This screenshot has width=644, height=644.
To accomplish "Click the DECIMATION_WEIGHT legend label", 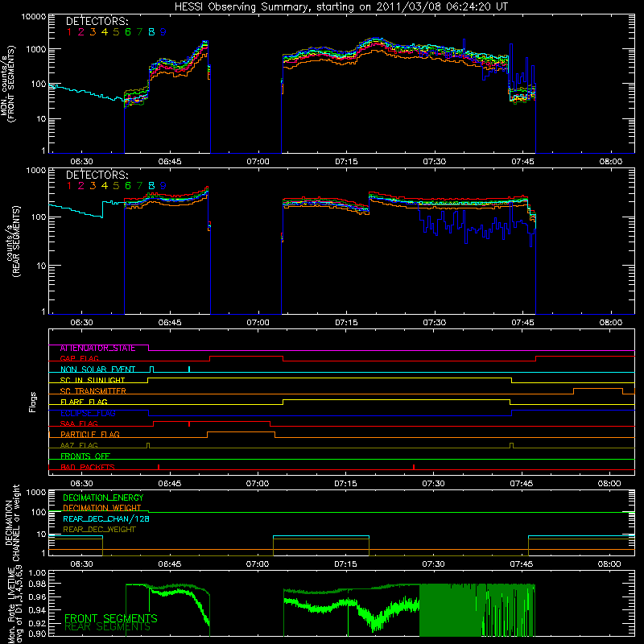I will coord(102,508).
